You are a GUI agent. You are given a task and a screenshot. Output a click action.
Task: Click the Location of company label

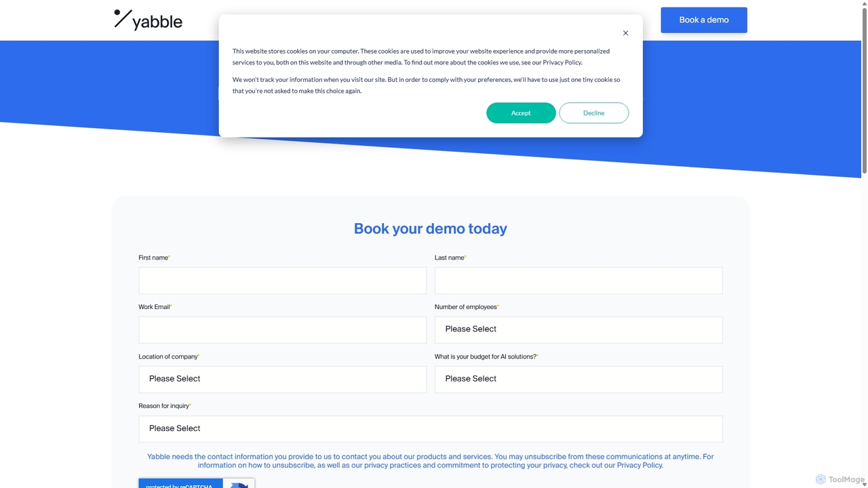tap(169, 357)
